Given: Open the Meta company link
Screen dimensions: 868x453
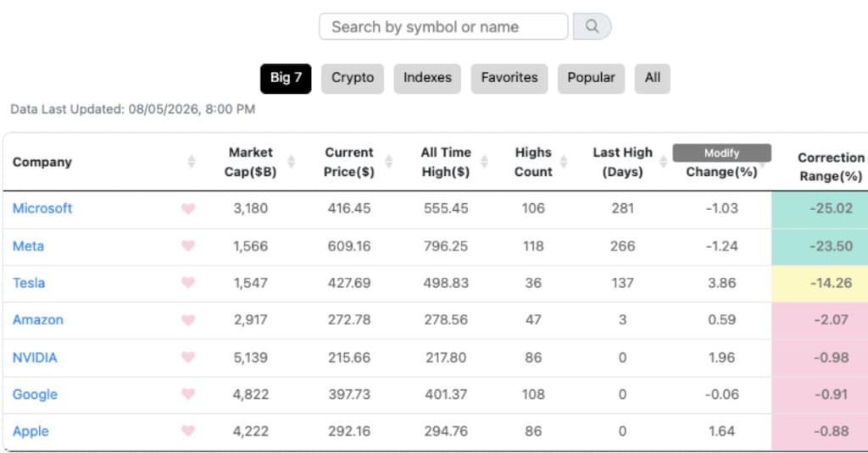Looking at the screenshot, I should click(x=28, y=246).
